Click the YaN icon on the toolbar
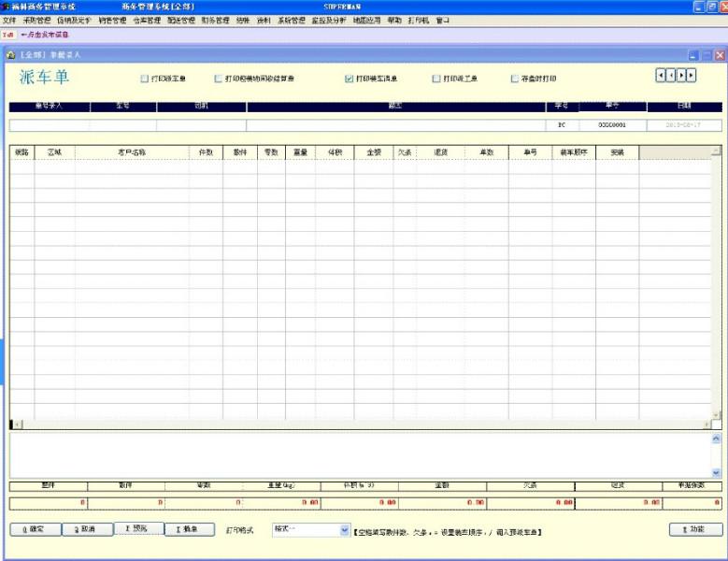 7,34
